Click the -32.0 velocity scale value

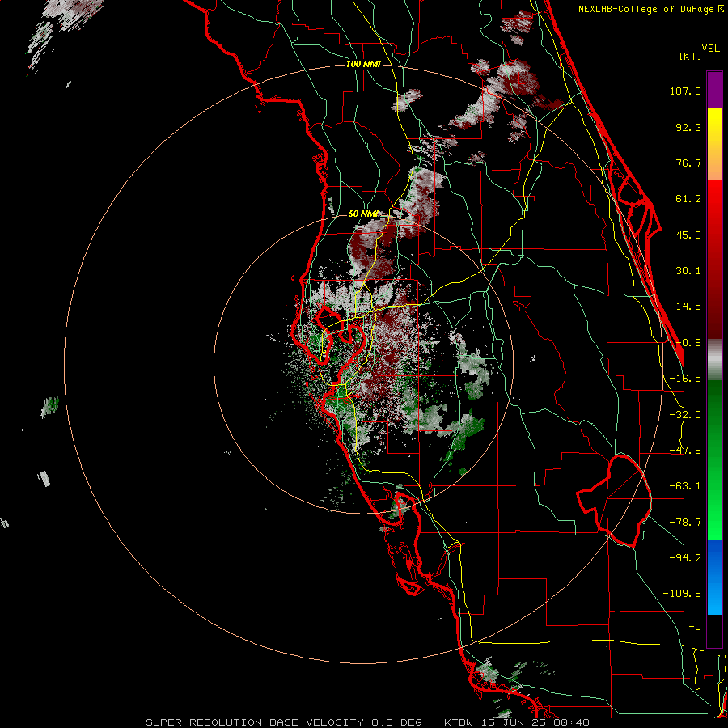point(685,415)
